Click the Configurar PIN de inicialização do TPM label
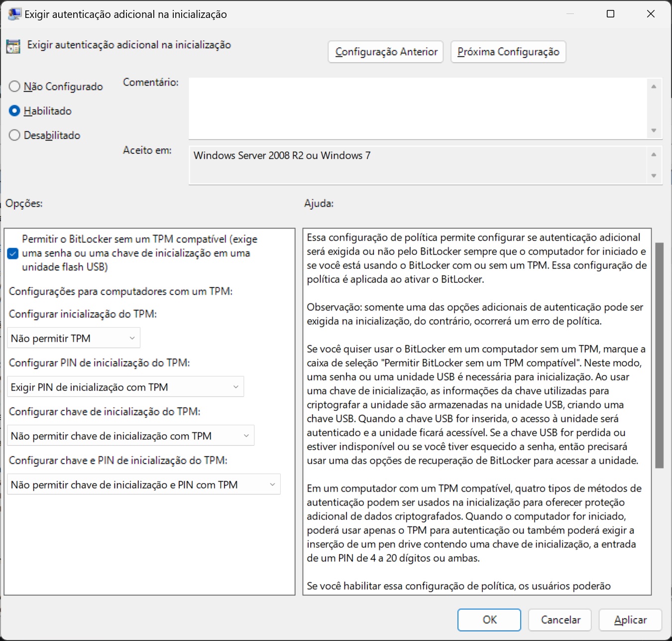This screenshot has width=672, height=641. (x=99, y=363)
